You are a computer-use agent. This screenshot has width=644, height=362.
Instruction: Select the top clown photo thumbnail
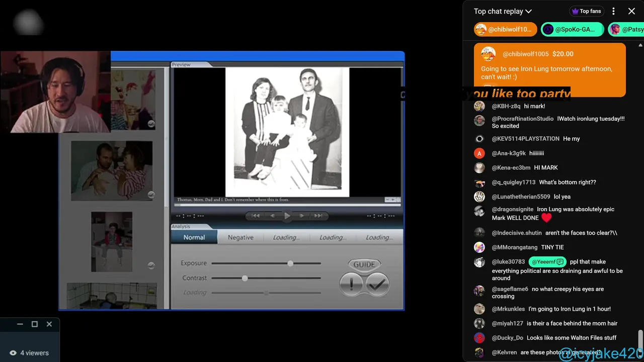133,100
